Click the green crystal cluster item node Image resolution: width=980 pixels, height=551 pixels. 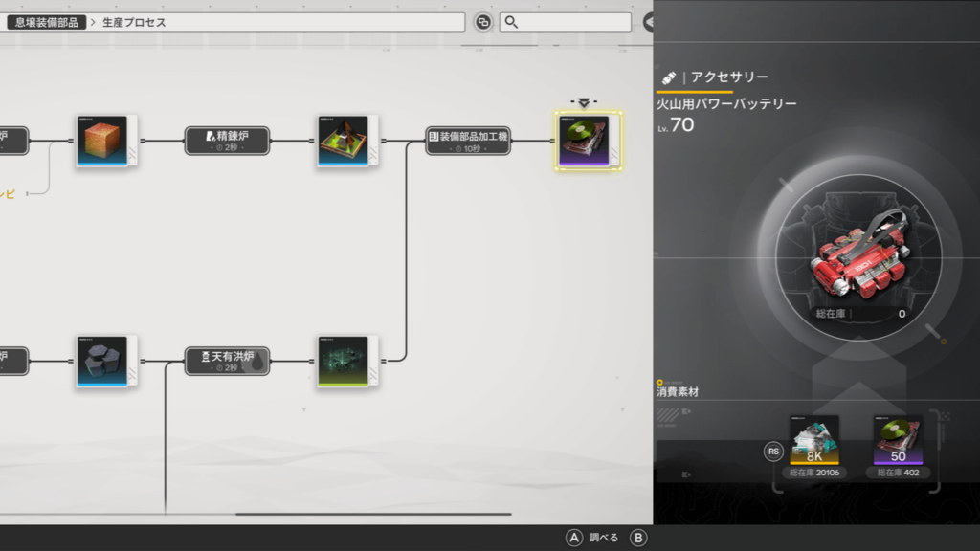coord(345,361)
